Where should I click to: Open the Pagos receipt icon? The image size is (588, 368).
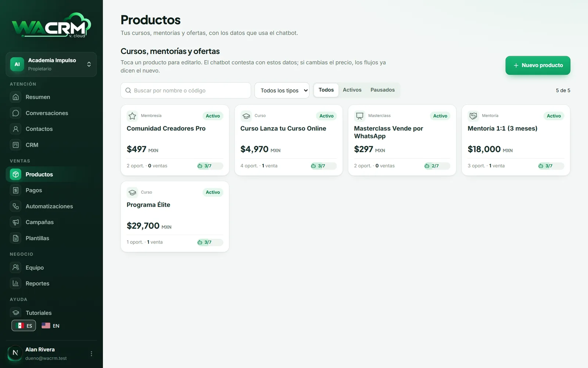(16, 190)
